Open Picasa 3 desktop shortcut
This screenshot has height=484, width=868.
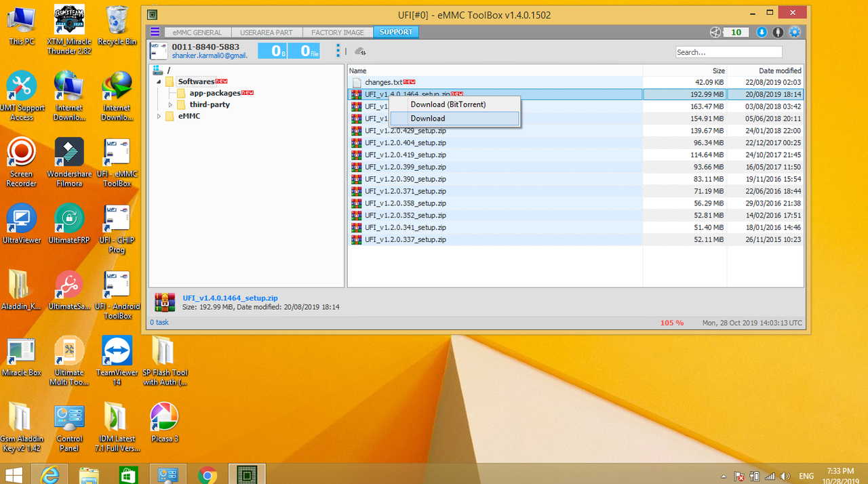click(x=164, y=423)
